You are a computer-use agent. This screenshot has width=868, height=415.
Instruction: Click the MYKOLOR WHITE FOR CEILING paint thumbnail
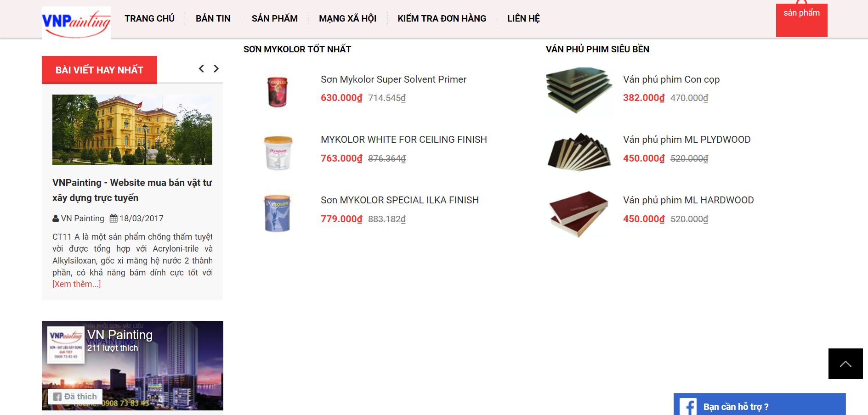point(278,152)
